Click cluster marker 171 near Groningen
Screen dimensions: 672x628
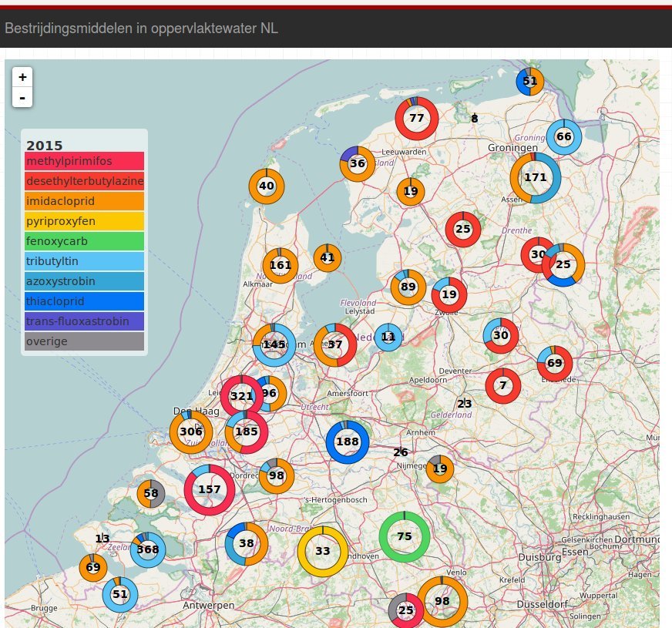click(535, 177)
